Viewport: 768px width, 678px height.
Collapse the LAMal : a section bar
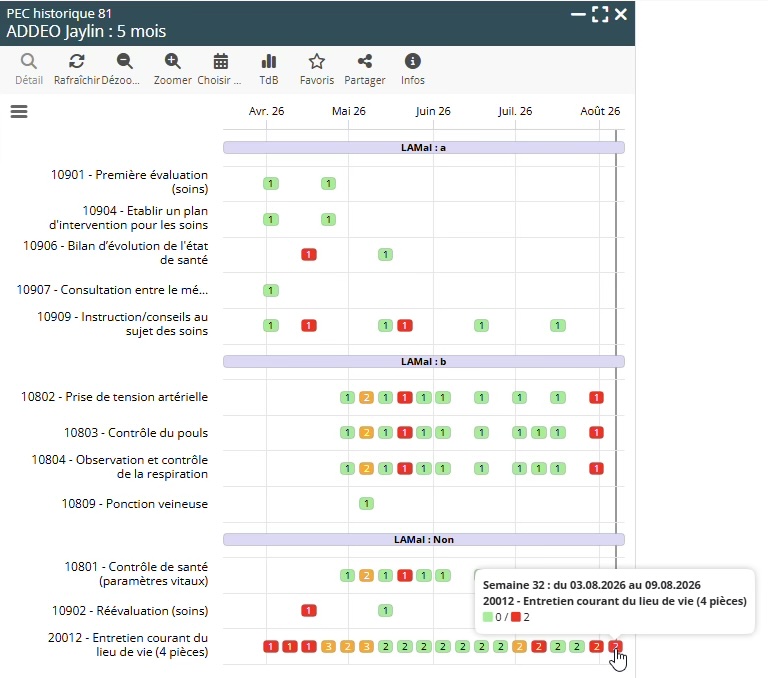pos(424,147)
